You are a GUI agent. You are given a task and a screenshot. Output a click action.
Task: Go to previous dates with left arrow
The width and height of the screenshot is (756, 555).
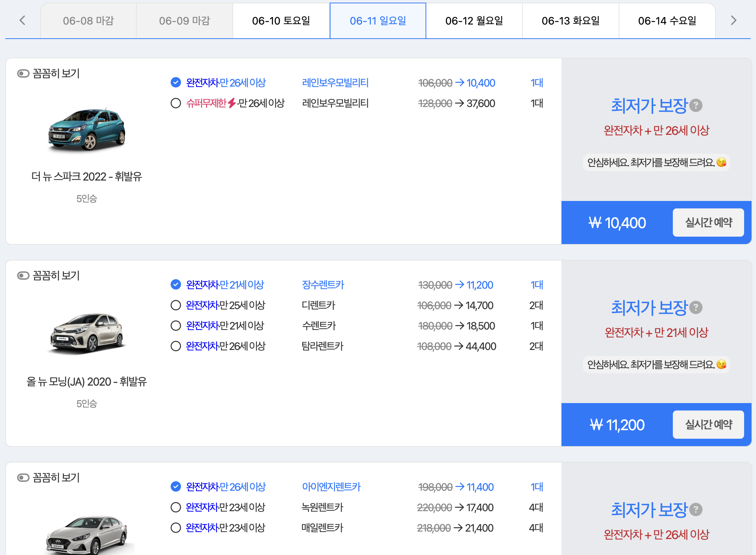(22, 20)
